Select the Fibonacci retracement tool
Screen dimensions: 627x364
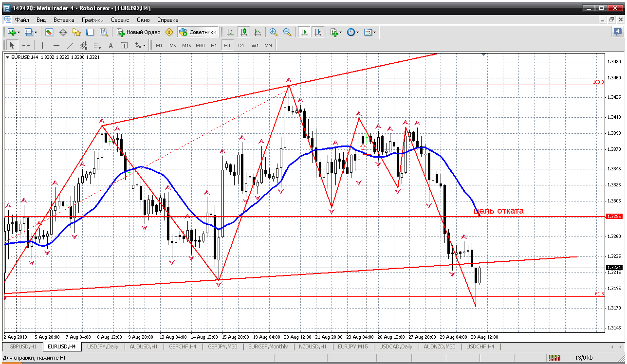[x=97, y=45]
